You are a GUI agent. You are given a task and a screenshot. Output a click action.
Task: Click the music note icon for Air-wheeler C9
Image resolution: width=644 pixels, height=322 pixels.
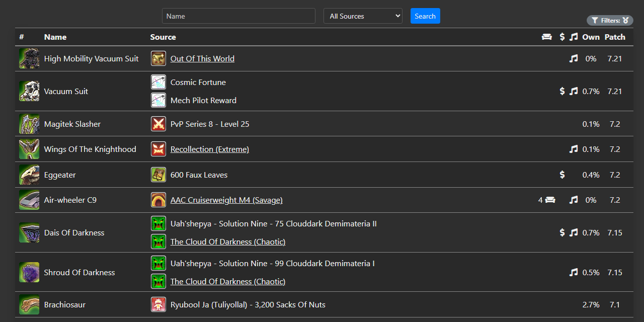pyautogui.click(x=574, y=200)
